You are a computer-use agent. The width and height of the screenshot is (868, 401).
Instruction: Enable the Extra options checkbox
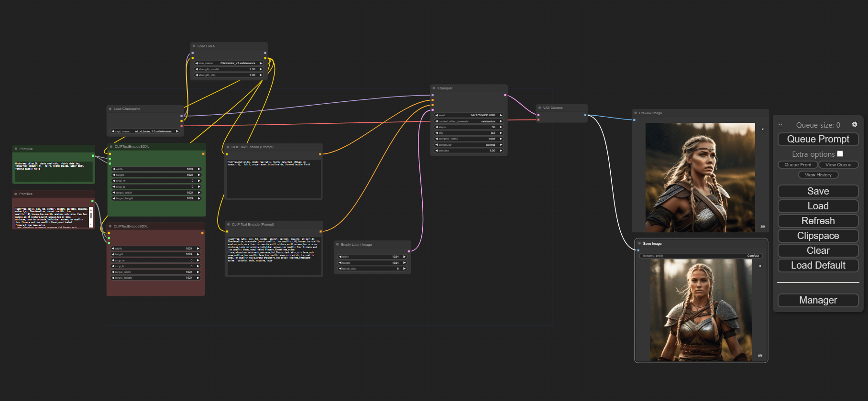click(x=840, y=154)
